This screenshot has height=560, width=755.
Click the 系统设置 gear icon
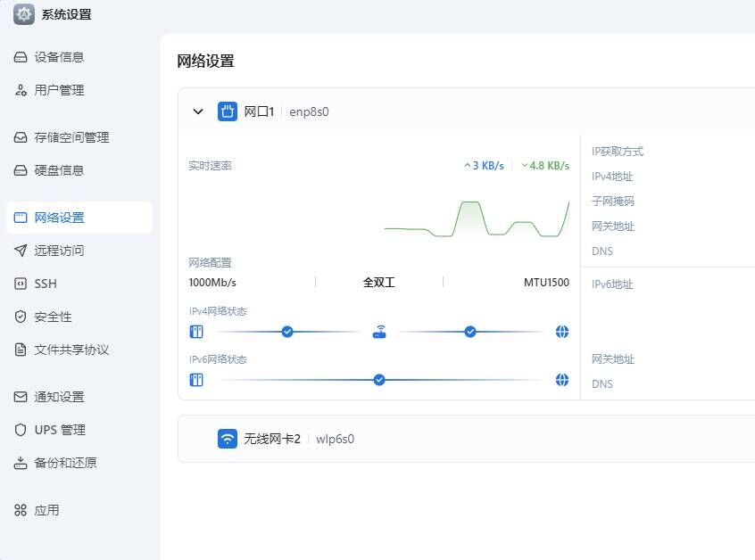point(23,14)
